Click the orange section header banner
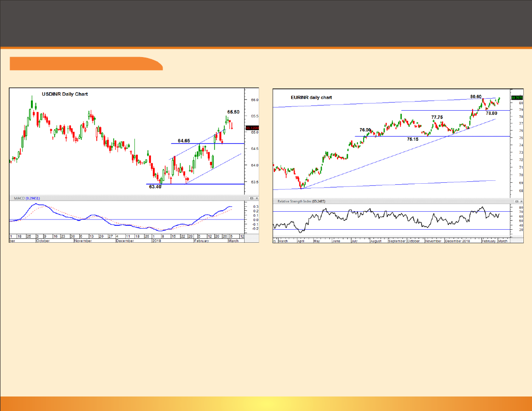532x411 pixels. click(86, 64)
